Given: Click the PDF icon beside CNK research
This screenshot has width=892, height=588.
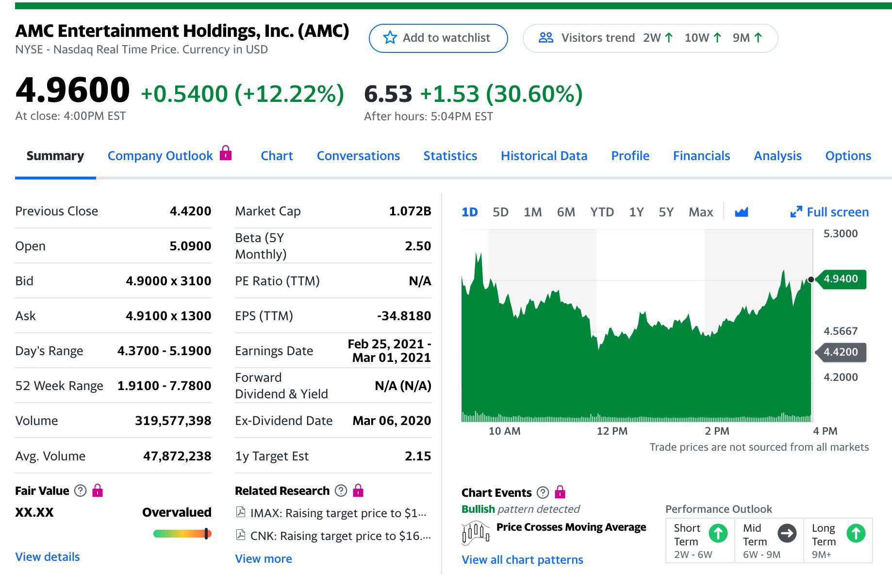Looking at the screenshot, I should [240, 535].
